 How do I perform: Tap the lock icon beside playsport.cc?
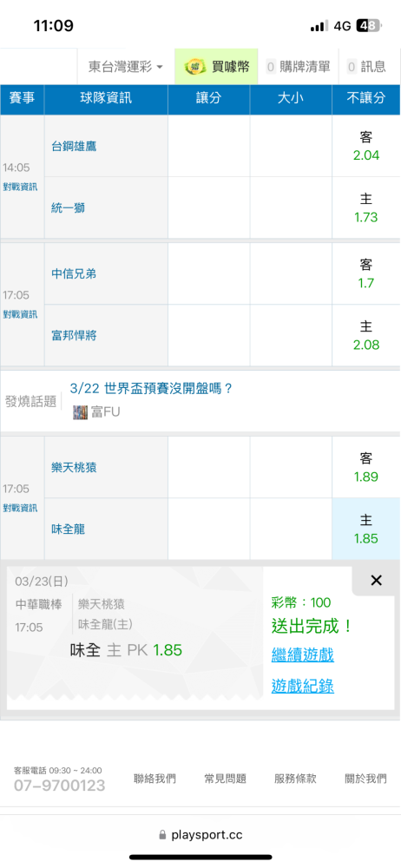(x=162, y=834)
